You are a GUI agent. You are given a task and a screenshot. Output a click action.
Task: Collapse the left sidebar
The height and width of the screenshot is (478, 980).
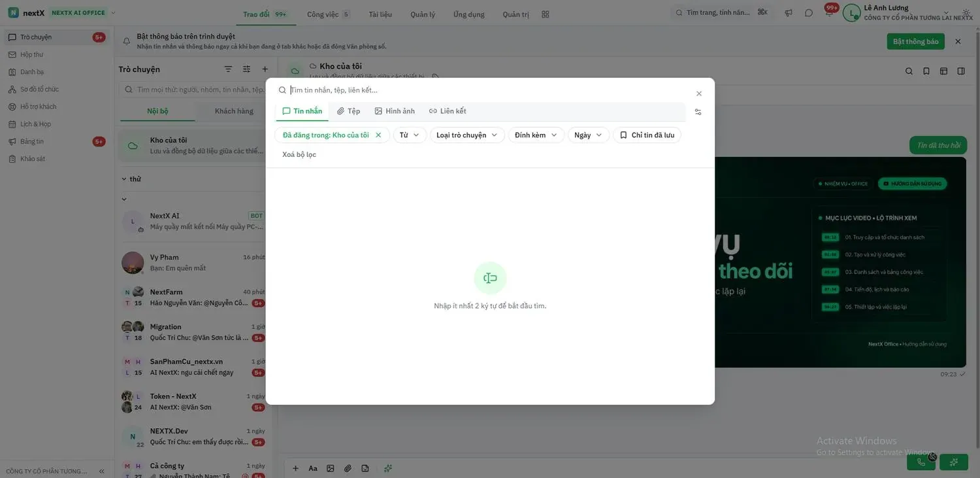click(x=101, y=471)
